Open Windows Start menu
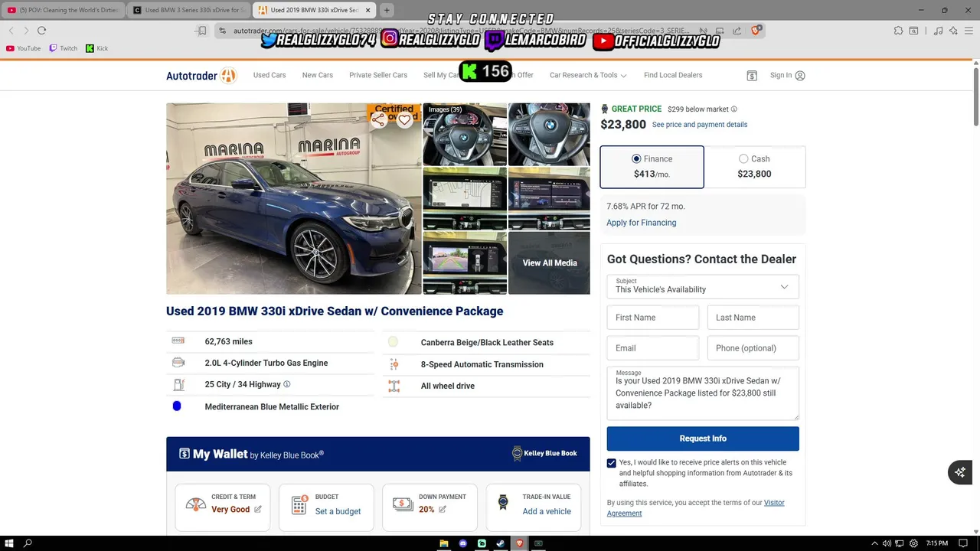The height and width of the screenshot is (551, 980). point(8,543)
